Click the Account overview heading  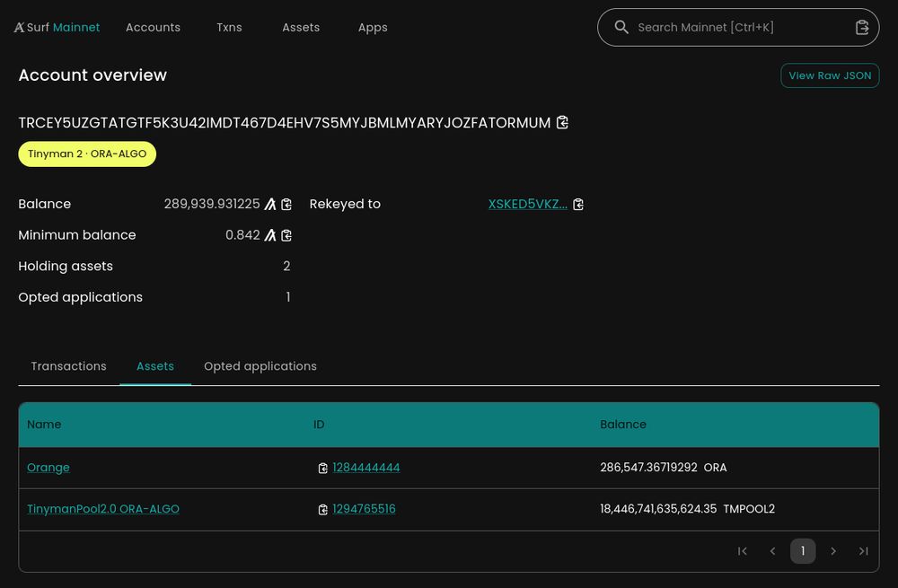coord(92,75)
